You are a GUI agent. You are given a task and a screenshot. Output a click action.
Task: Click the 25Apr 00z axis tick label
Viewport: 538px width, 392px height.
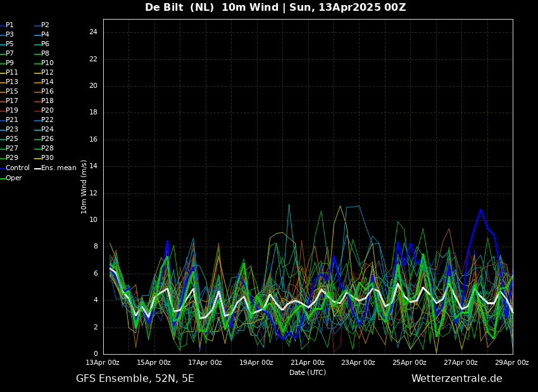coord(410,362)
